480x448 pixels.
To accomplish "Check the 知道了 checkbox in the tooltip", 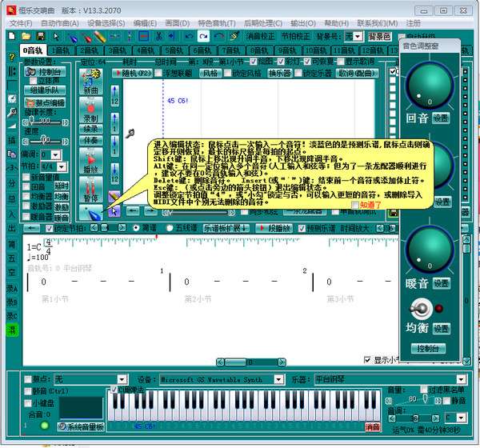I will (x=355, y=205).
